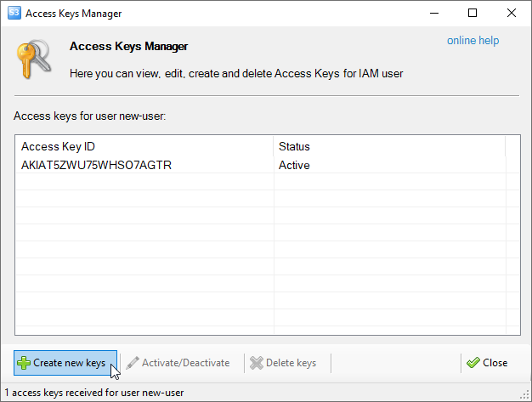
Task: Open the online help link
Action: coord(473,40)
